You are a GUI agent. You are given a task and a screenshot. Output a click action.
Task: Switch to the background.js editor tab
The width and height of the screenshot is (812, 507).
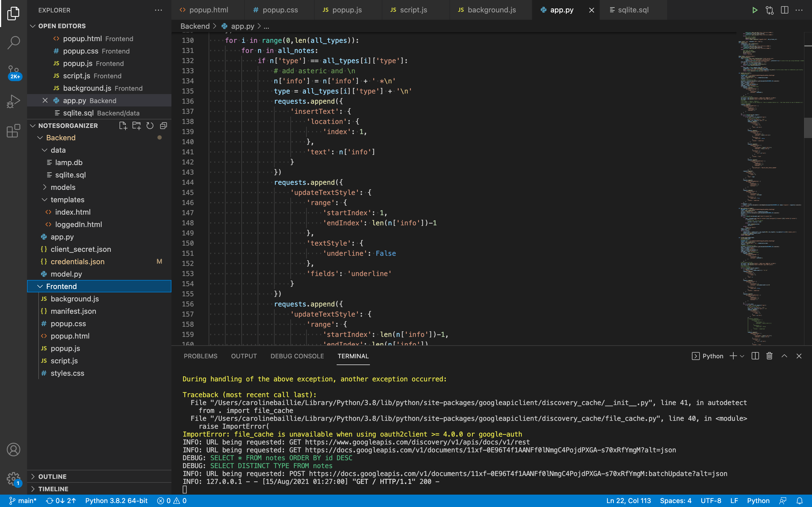tap(491, 10)
